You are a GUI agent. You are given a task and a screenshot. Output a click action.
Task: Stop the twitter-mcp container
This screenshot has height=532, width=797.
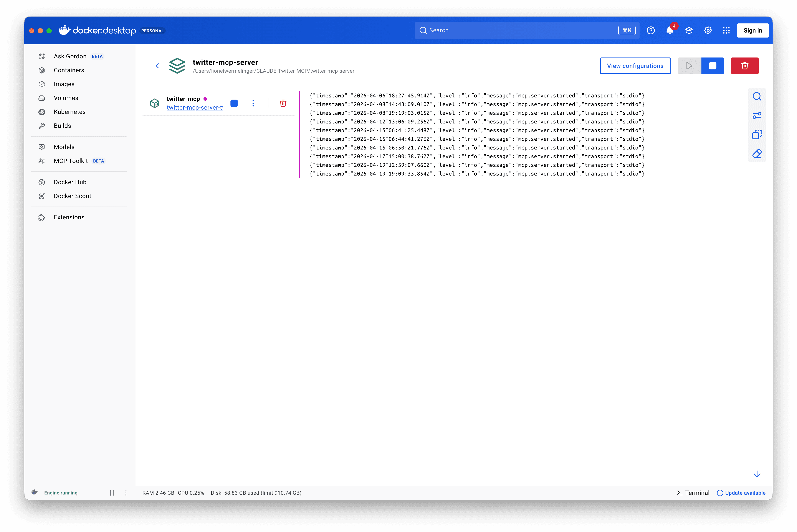[234, 103]
